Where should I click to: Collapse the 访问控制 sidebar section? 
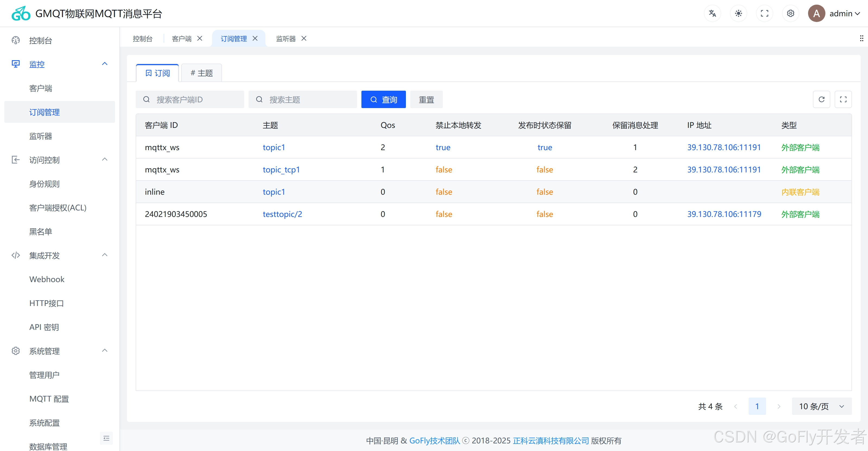(x=104, y=159)
